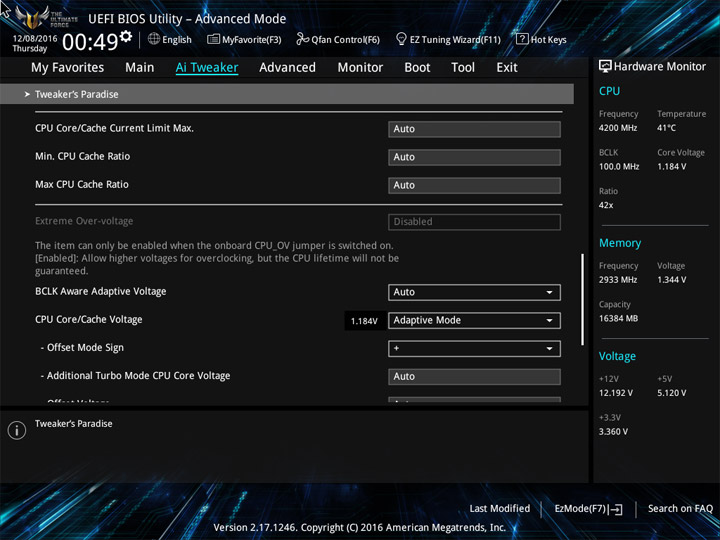720x540 pixels.
Task: Click memory voltage value 1.344 V
Action: tap(672, 280)
